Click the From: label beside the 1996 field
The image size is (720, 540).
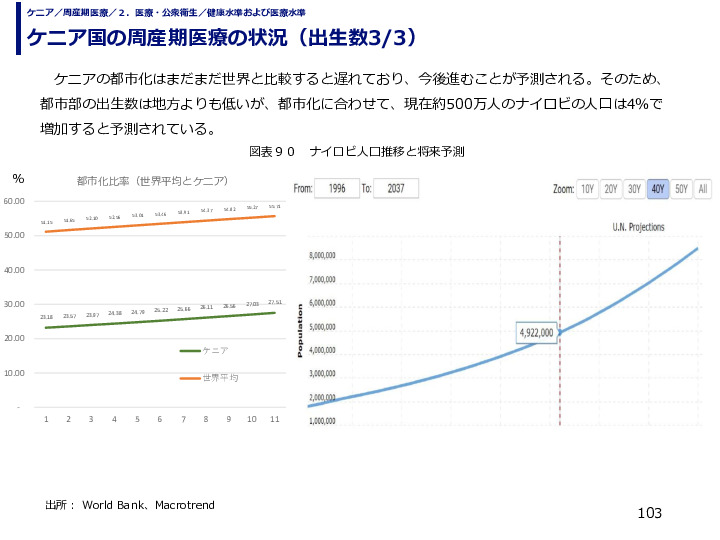(x=303, y=188)
